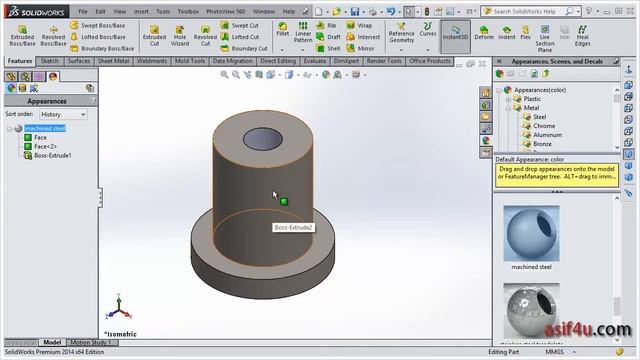Click the Zoom to Fit view icon
640x360 pixels.
(224, 75)
